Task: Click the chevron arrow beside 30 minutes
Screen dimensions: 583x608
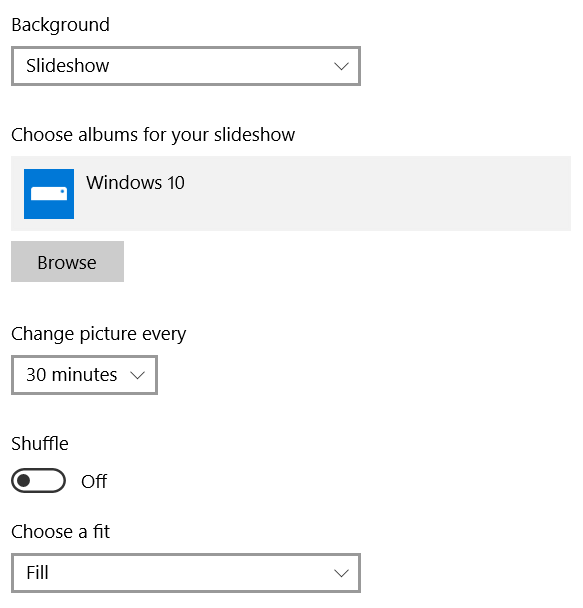Action: pos(138,375)
